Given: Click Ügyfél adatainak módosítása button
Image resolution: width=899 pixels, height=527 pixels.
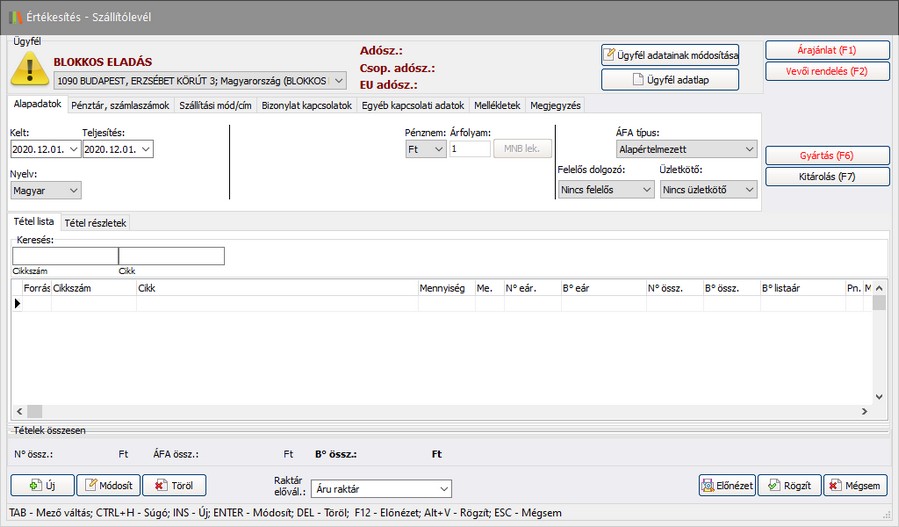Looking at the screenshot, I should 670,54.
